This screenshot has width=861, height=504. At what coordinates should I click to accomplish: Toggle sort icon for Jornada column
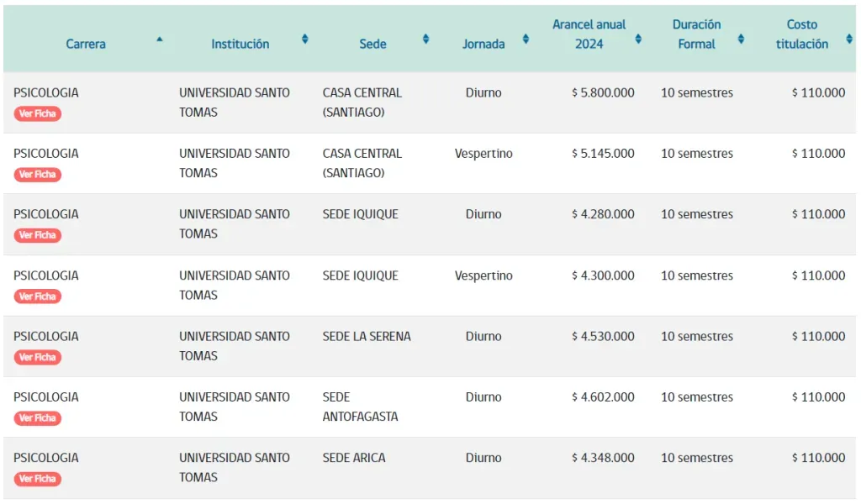[526, 39]
